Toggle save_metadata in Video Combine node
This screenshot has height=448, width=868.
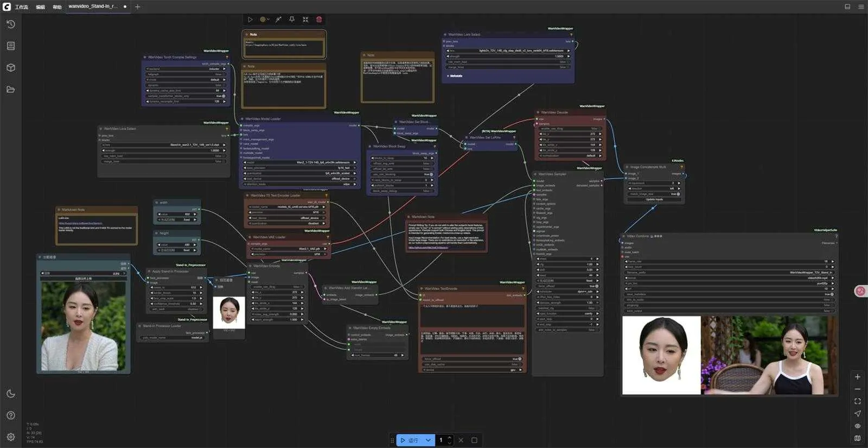(x=730, y=294)
